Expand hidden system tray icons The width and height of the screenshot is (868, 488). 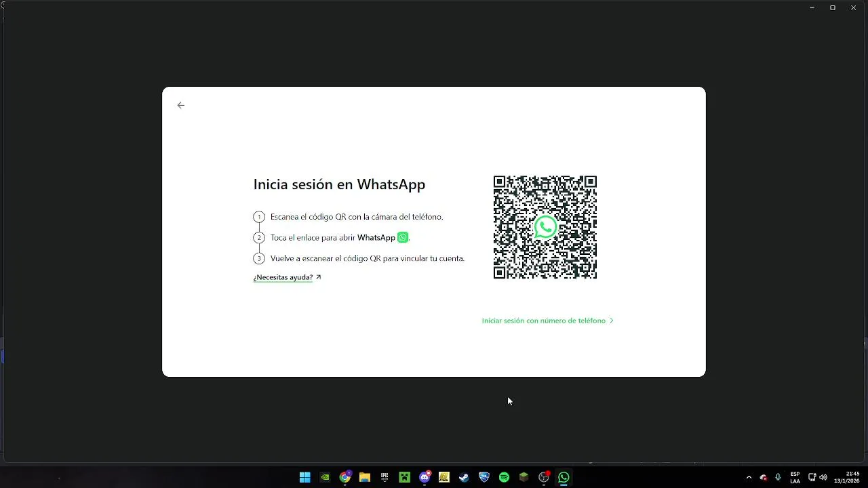[x=749, y=477]
